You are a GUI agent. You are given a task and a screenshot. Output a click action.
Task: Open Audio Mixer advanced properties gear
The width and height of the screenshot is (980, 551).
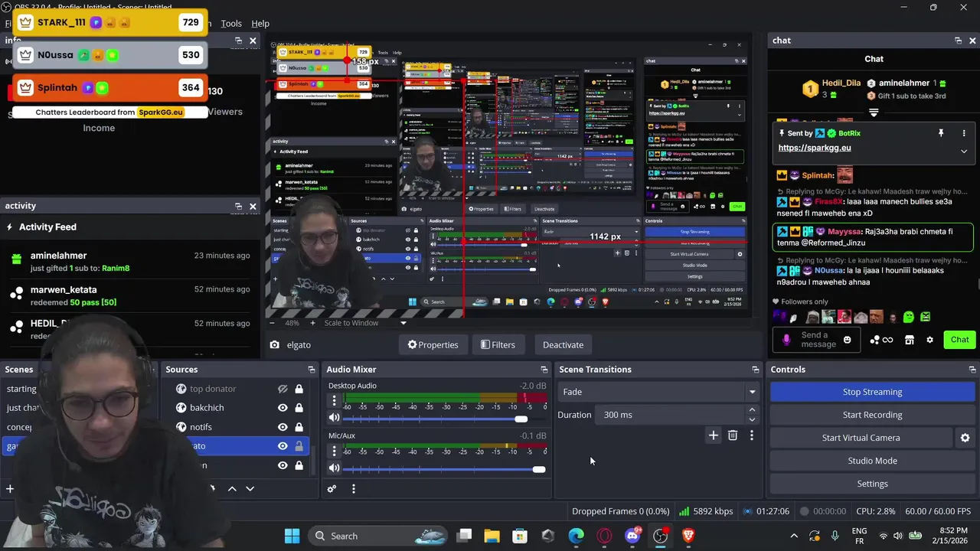pyautogui.click(x=332, y=488)
